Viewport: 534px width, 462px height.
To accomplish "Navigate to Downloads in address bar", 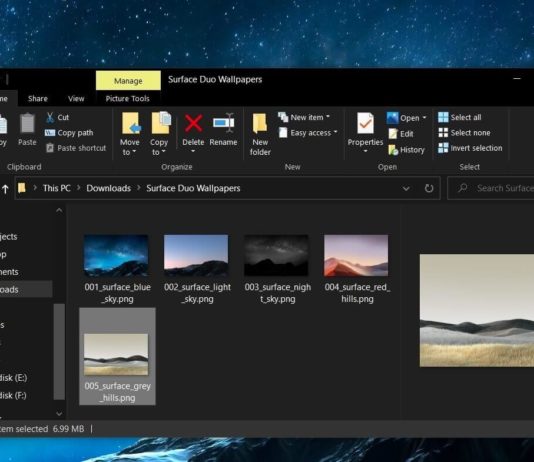I will [x=109, y=188].
